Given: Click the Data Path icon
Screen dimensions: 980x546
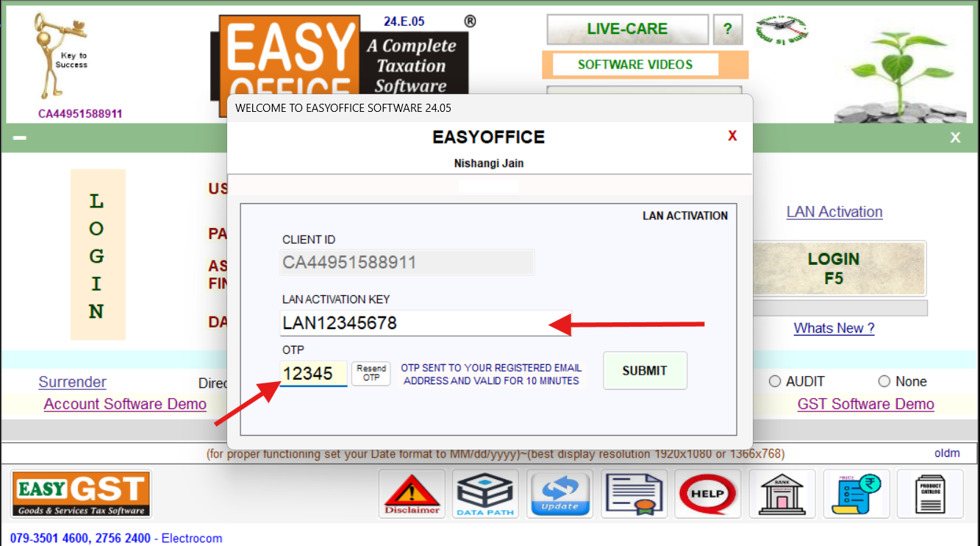Looking at the screenshot, I should coord(485,494).
